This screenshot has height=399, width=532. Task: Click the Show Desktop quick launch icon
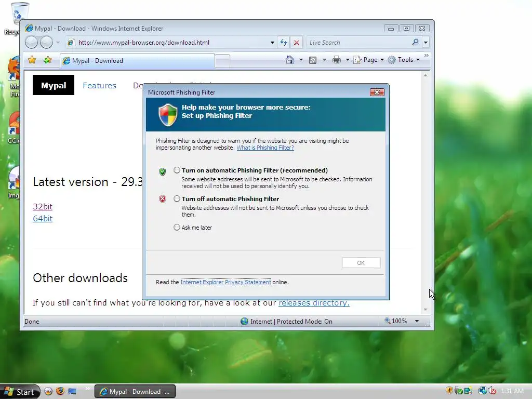tap(72, 391)
